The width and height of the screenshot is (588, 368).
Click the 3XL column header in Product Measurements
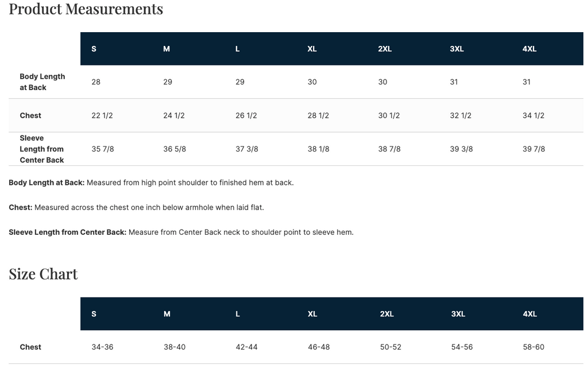(457, 49)
